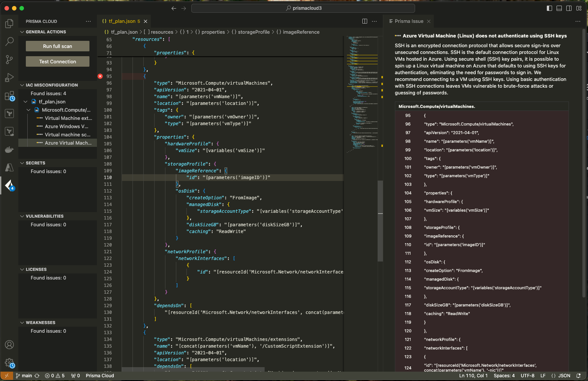This screenshot has height=381, width=588.
Task: Click the Test Connection button
Action: [x=58, y=61]
